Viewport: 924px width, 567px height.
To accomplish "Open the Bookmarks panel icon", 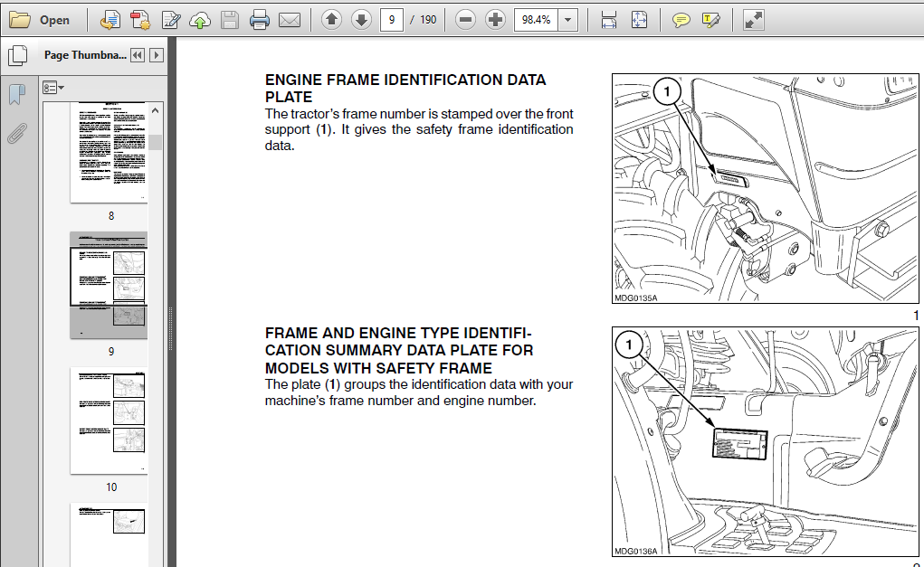I will tap(17, 94).
